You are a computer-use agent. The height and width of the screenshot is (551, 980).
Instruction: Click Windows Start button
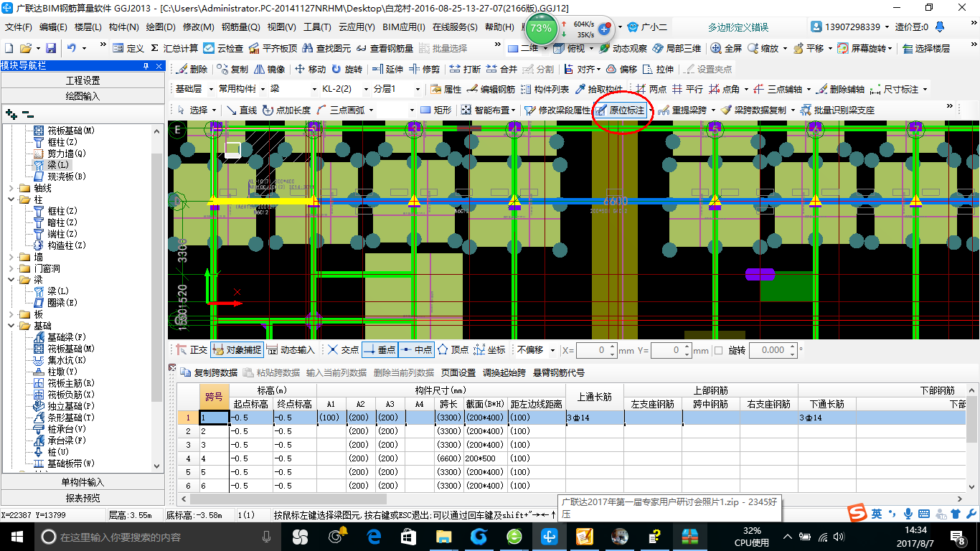pyautogui.click(x=17, y=537)
